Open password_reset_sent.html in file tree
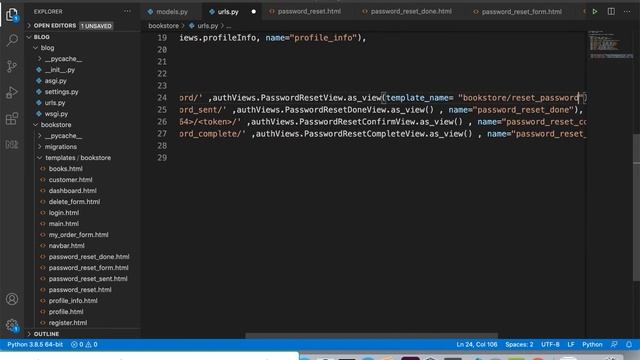 point(88,279)
